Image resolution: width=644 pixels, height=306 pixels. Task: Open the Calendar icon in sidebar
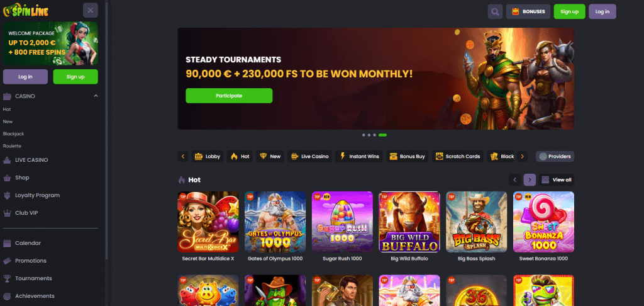(6, 243)
